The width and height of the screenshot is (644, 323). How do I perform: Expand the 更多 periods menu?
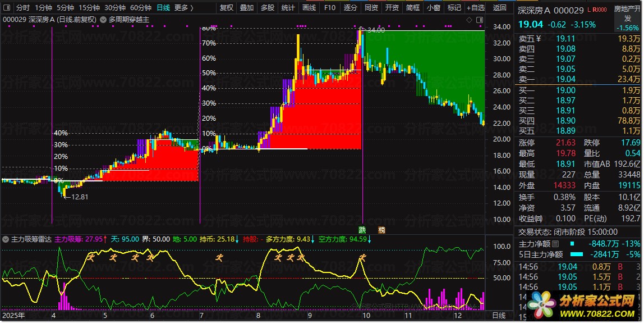183,7
